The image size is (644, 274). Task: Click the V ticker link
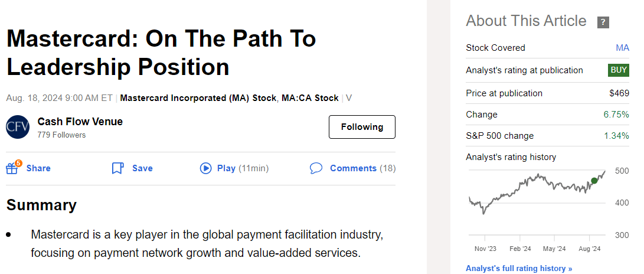(x=348, y=98)
